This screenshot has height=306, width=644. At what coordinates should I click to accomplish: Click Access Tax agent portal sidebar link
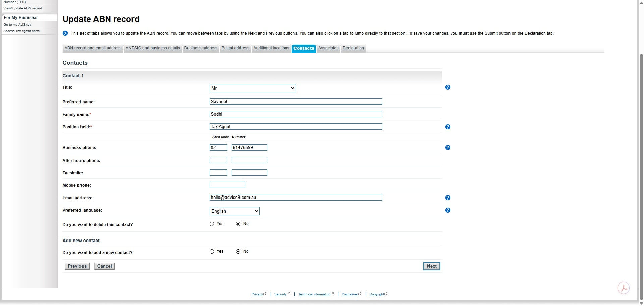tap(22, 31)
